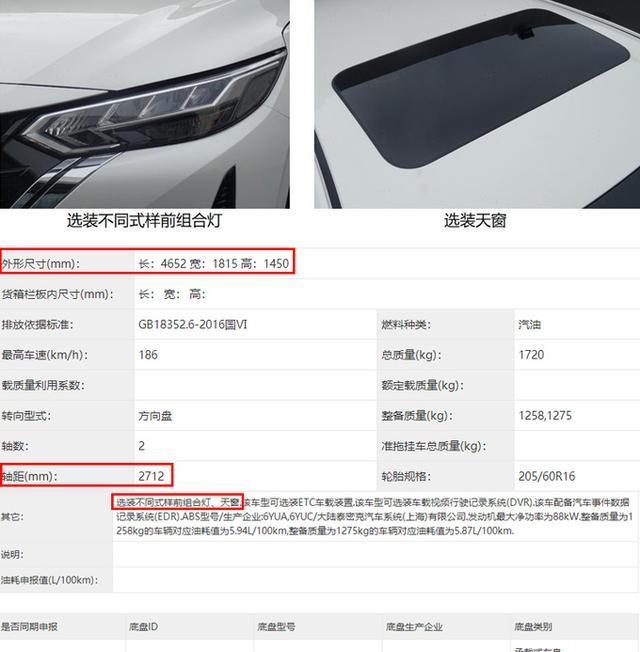
Task: Click the tire spec 205/60R16
Action: [546, 476]
